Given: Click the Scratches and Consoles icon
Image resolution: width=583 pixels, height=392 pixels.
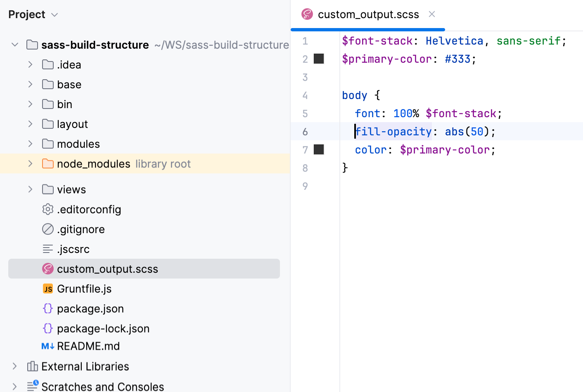Looking at the screenshot, I should pos(33,385).
